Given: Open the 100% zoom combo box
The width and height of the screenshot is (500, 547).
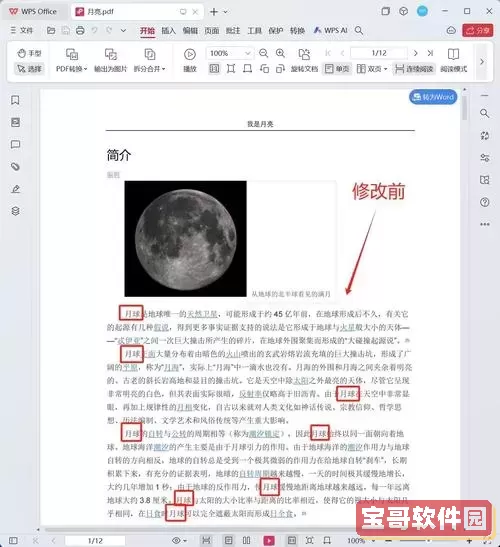Looking at the screenshot, I should tap(229, 53).
